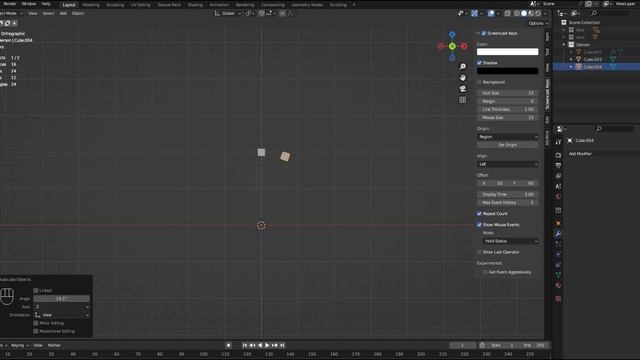
Task: Click the viewport zoom magnifier icon
Action: point(462,67)
